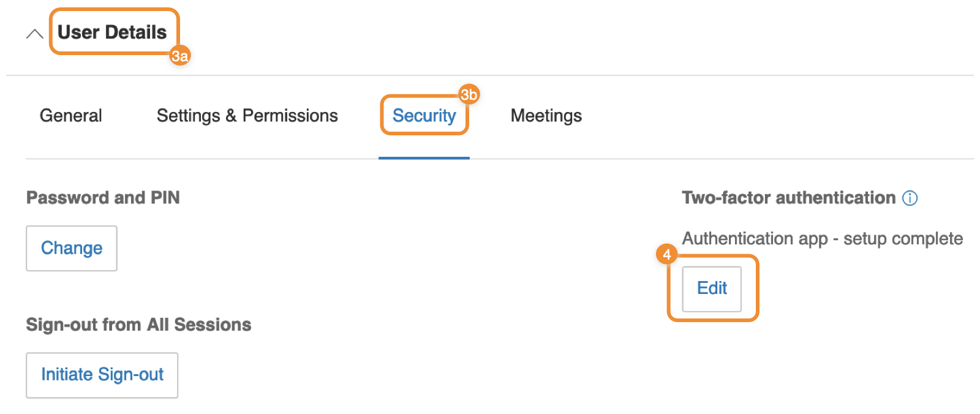Image resolution: width=980 pixels, height=414 pixels.
Task: Click the divider line under User Details
Action: pos(490,75)
